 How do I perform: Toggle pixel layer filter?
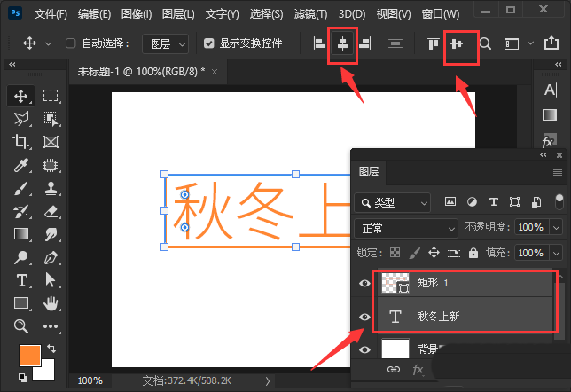[x=450, y=201]
